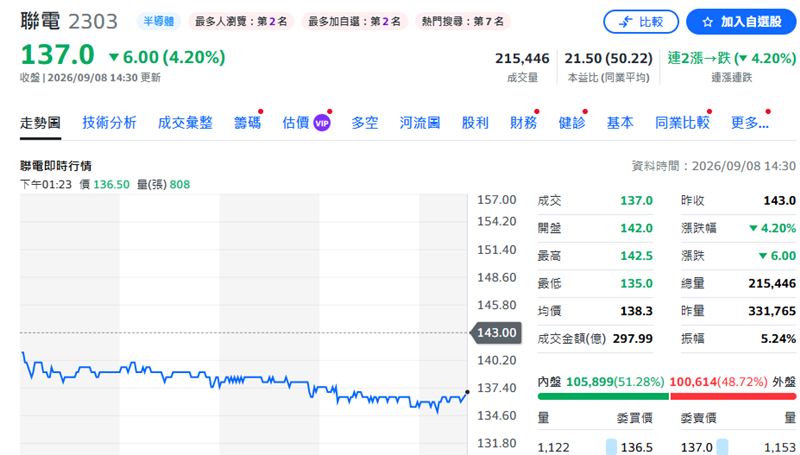The image size is (800, 455).
Task: Click 最多人瀏覽：第2名 badge
Action: pyautogui.click(x=241, y=21)
